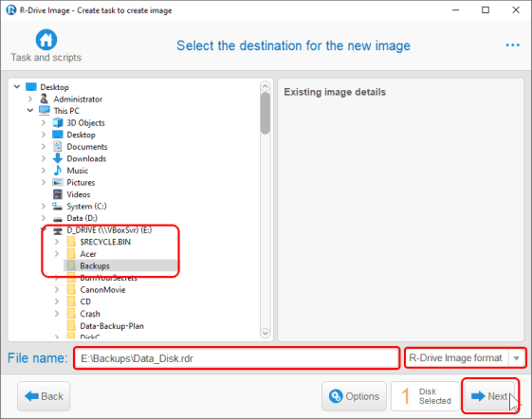Select the Pictures icon

click(58, 182)
